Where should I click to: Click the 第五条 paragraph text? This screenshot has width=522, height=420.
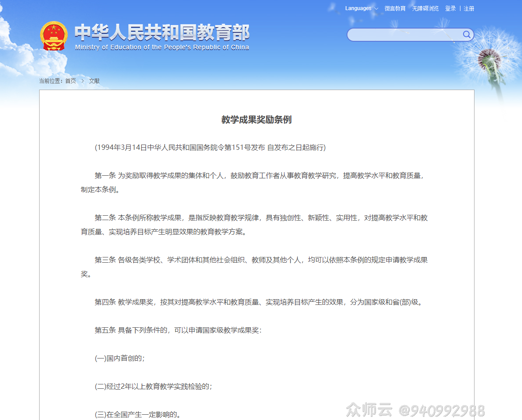[x=178, y=330]
